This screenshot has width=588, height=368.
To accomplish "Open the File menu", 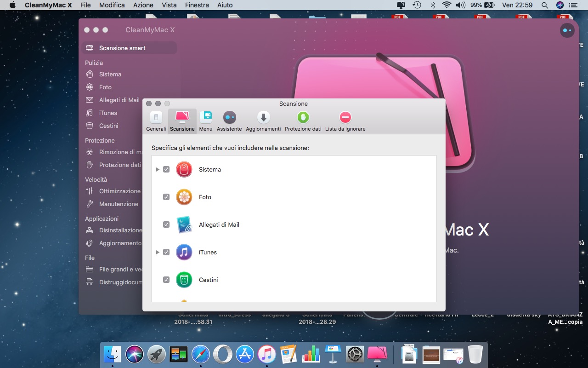I will click(x=85, y=5).
